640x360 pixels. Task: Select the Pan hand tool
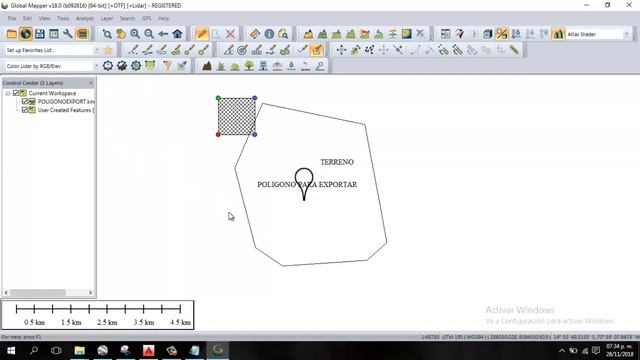pyautogui.click(x=121, y=34)
